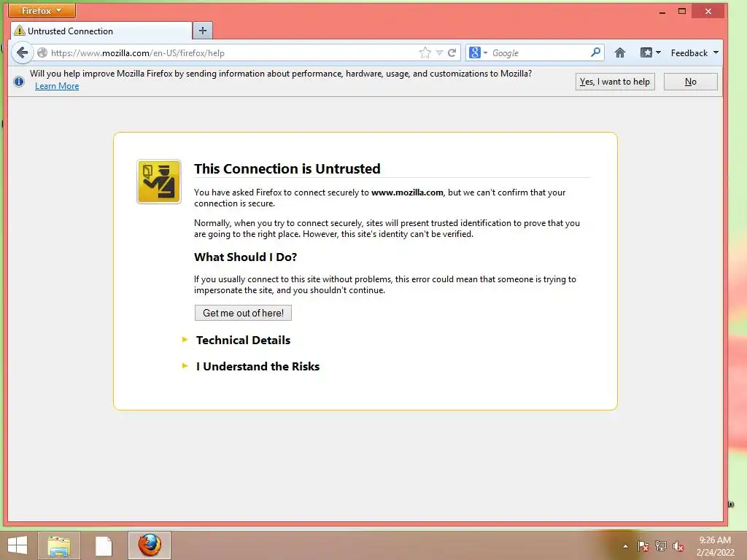Minimize the Firefox window
Image resolution: width=747 pixels, height=560 pixels.
(662, 12)
